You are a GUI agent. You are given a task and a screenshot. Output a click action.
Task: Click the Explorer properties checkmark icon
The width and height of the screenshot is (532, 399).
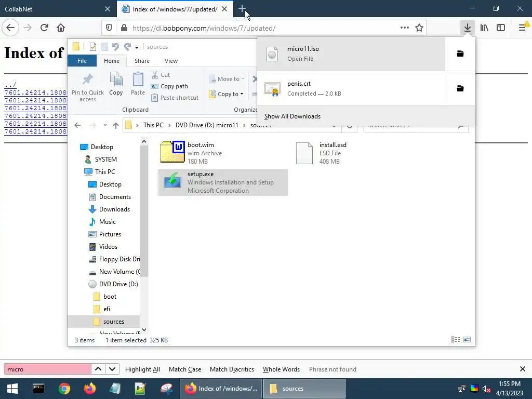[93, 47]
